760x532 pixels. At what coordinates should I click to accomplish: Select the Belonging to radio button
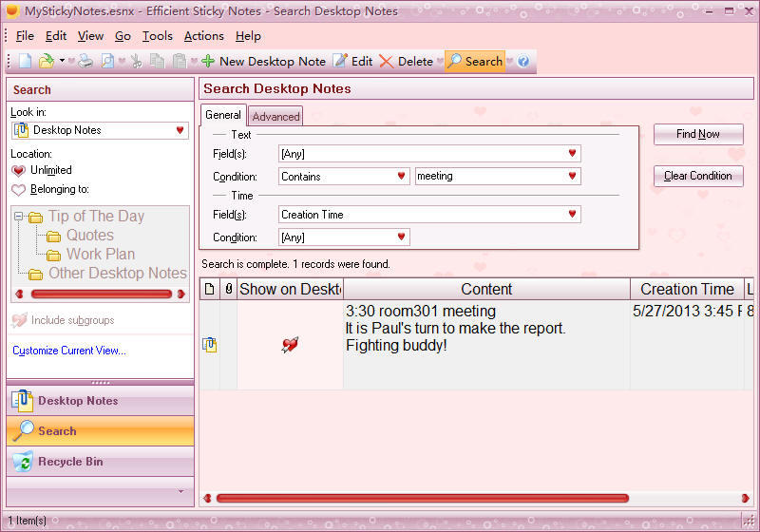click(x=18, y=189)
